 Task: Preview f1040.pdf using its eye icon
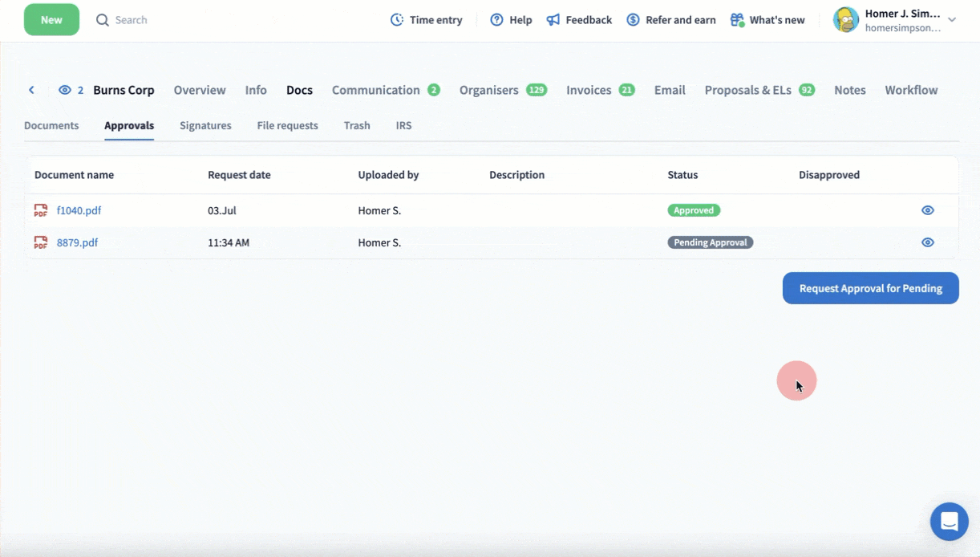pyautogui.click(x=927, y=210)
